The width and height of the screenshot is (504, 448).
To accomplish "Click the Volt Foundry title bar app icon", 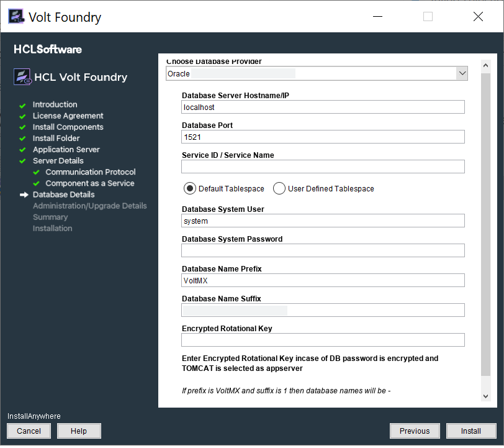I will 16,17.
